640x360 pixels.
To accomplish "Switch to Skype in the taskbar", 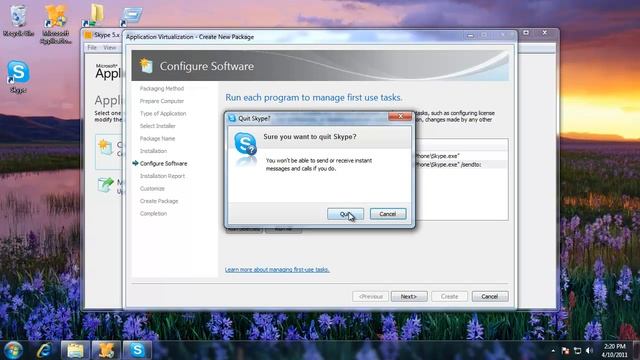I will pos(138,350).
